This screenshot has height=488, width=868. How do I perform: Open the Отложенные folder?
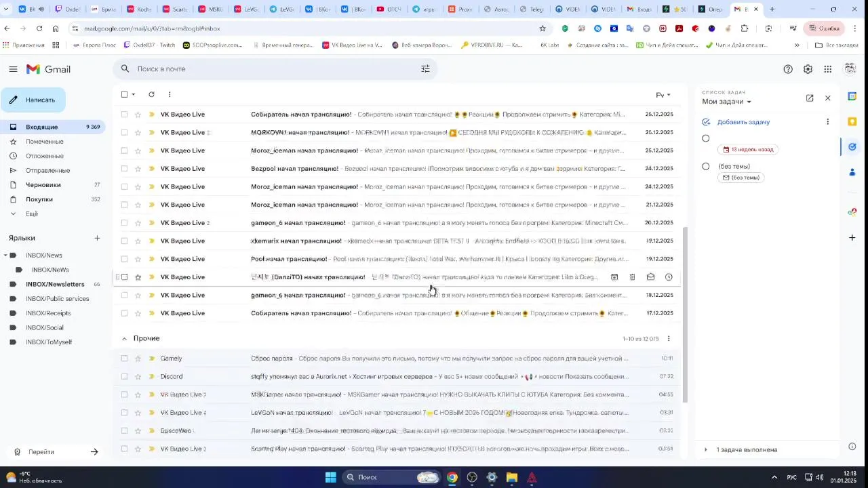53,156
